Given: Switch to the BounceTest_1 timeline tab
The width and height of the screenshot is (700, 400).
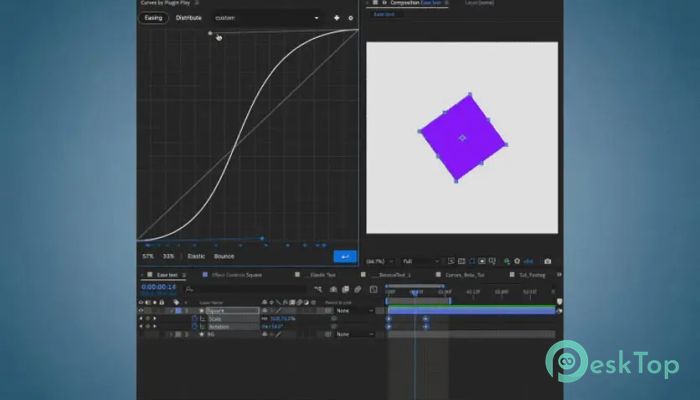Looking at the screenshot, I should pyautogui.click(x=393, y=275).
